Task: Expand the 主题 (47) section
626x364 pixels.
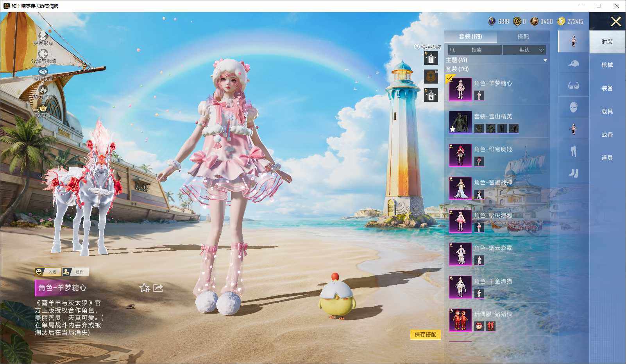Action: [545, 61]
